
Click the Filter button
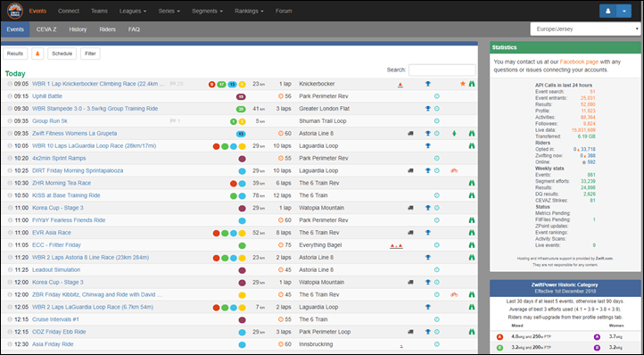(x=90, y=54)
